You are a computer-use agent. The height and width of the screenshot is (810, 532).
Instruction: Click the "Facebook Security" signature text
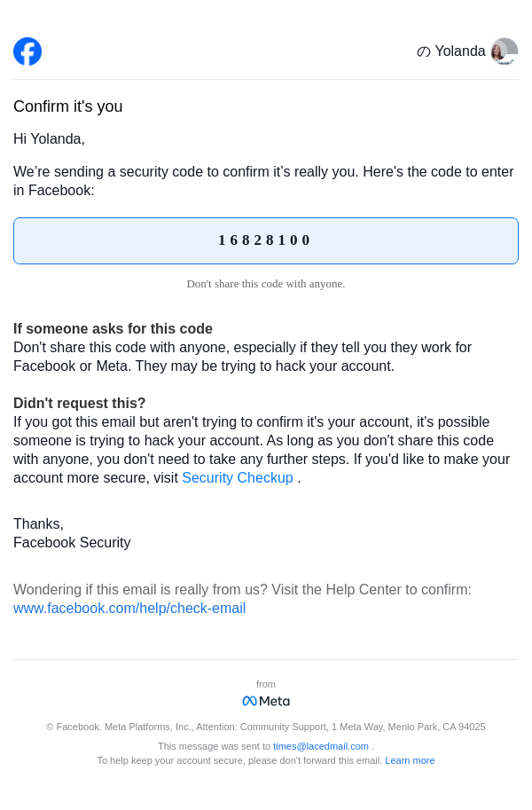tap(72, 543)
